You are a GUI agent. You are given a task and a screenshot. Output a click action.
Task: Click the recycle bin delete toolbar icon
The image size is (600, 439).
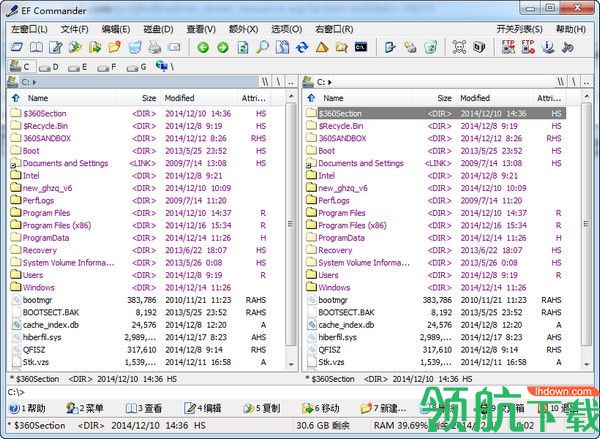click(135, 47)
